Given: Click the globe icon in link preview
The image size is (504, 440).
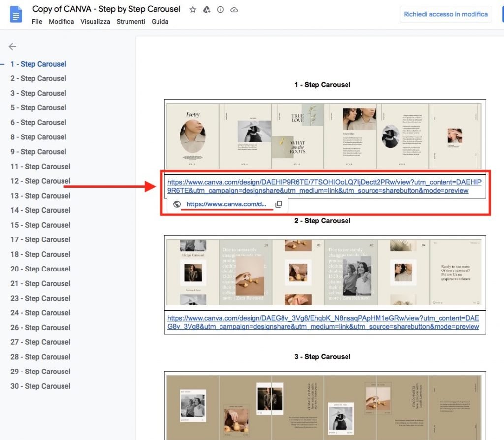Looking at the screenshot, I should tap(177, 204).
